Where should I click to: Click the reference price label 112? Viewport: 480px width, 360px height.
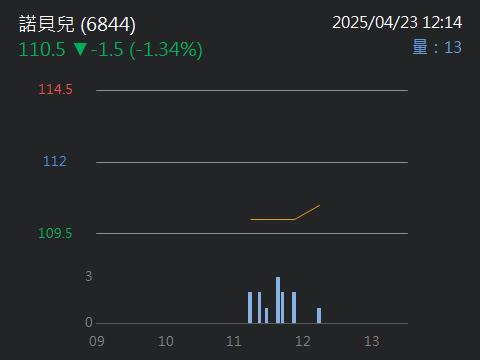pyautogui.click(x=55, y=161)
